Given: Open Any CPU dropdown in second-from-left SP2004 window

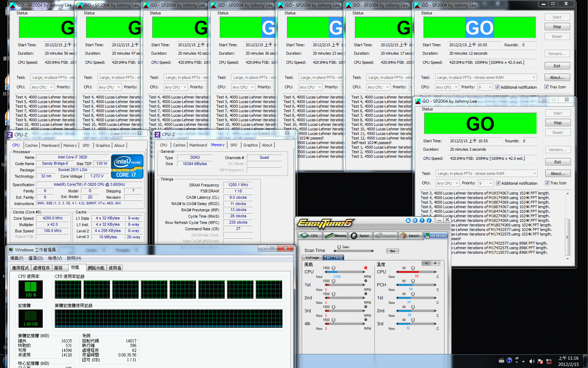Looking at the screenshot, I should (x=109, y=87).
